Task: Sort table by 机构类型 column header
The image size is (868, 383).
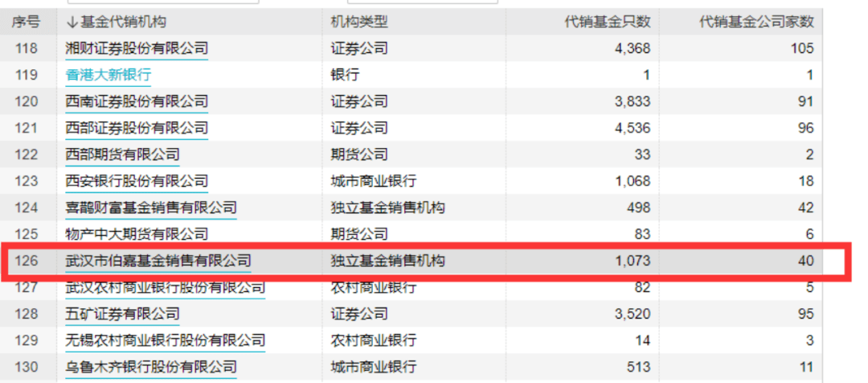Action: click(359, 23)
